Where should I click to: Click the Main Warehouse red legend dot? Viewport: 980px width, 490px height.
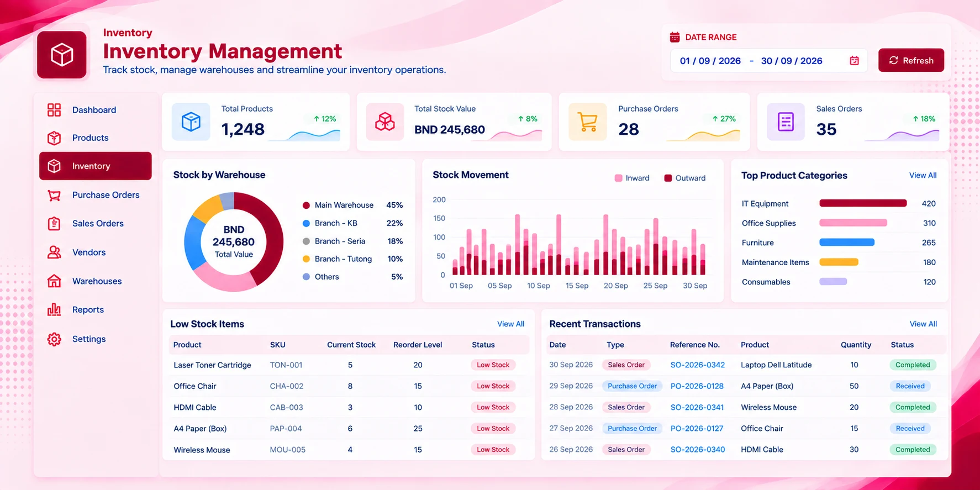pyautogui.click(x=306, y=206)
